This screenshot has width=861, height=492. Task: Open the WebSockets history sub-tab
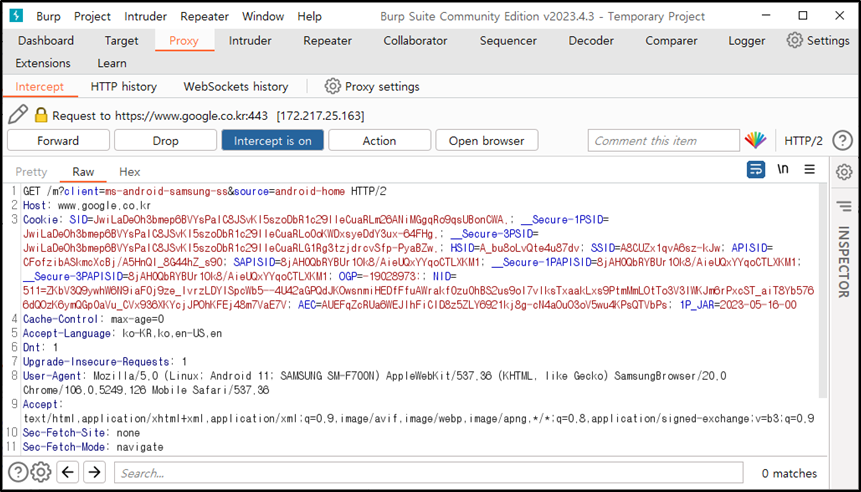(236, 87)
